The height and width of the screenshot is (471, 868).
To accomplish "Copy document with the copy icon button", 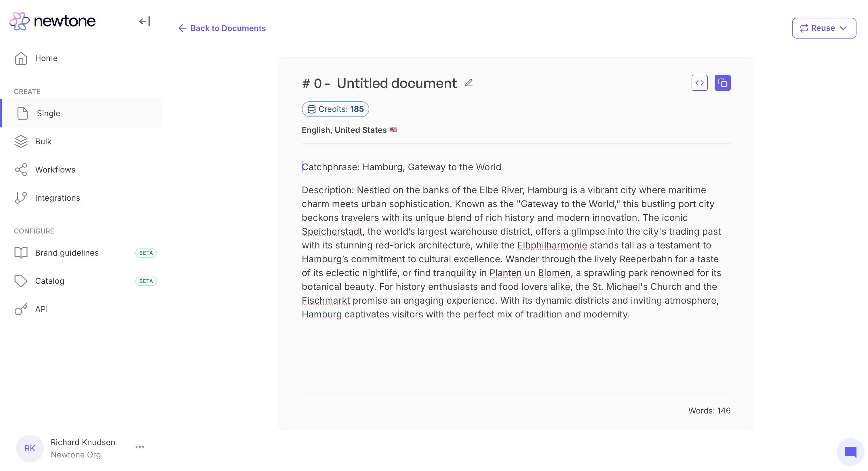I will coord(722,83).
